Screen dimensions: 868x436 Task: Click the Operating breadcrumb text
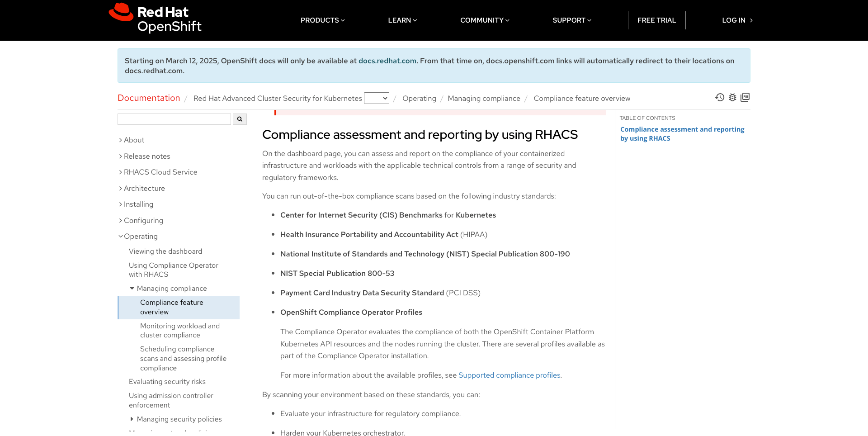pyautogui.click(x=419, y=99)
